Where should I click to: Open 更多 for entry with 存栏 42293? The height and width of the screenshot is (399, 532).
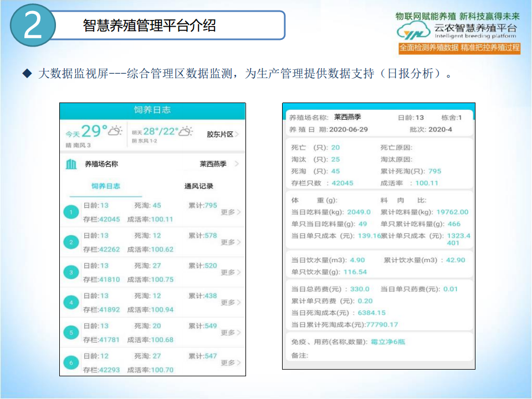[231, 363]
